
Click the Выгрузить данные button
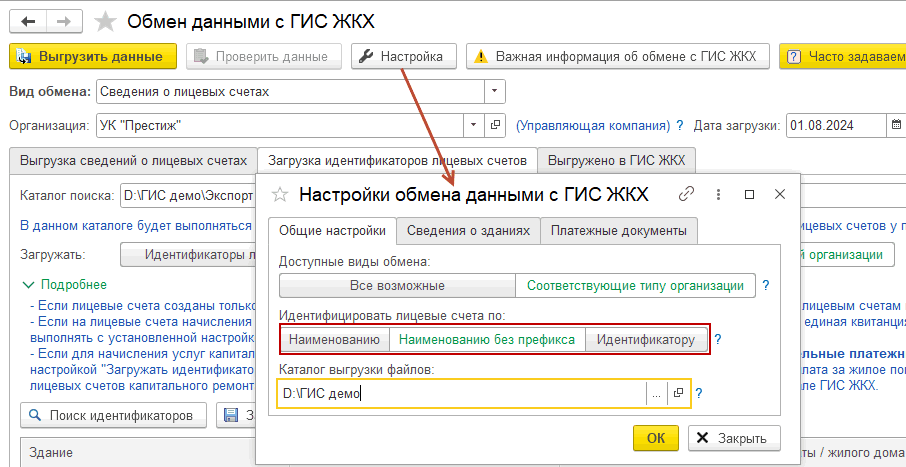pyautogui.click(x=93, y=57)
